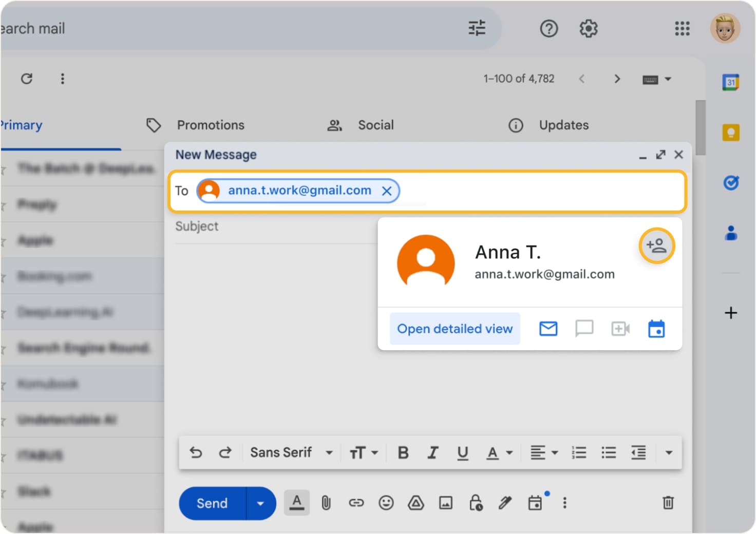Remove anna.t.work@gmail.com recipient chip
756x534 pixels.
pos(387,190)
